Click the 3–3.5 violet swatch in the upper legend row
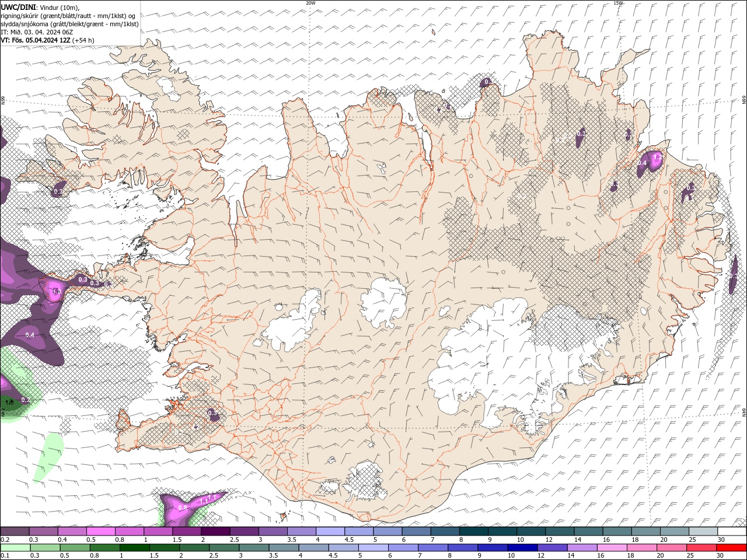Image resolution: width=747 pixels, height=560 pixels. click(273, 531)
